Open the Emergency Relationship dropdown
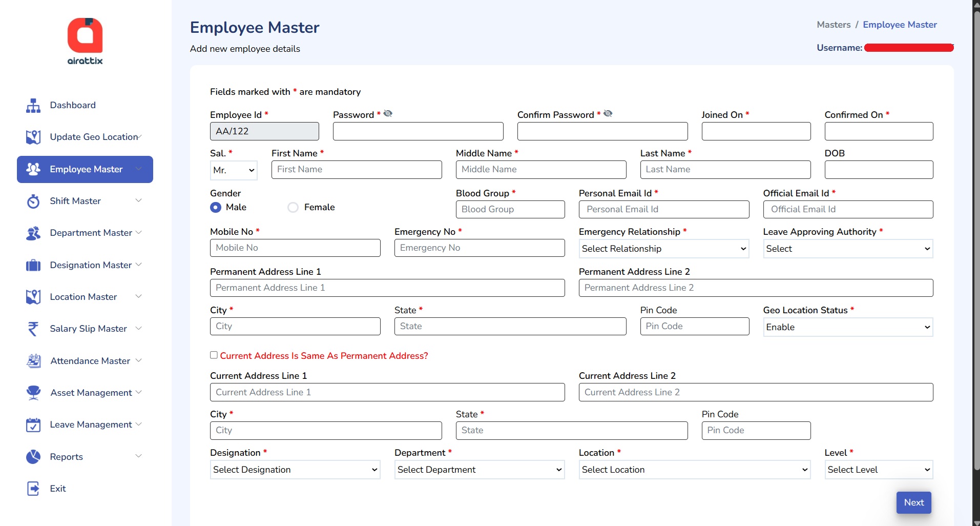980x526 pixels. [x=663, y=249]
